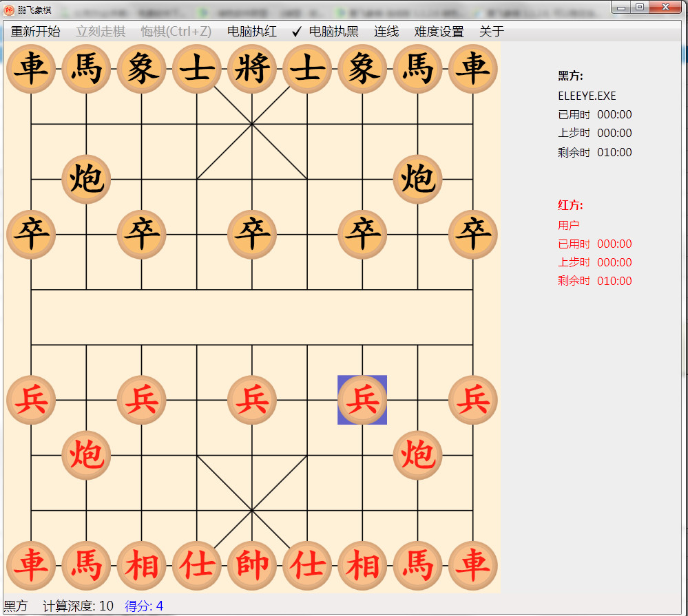Select black pawn 卒 on leftmost file
688x616 pixels.
[x=31, y=234]
